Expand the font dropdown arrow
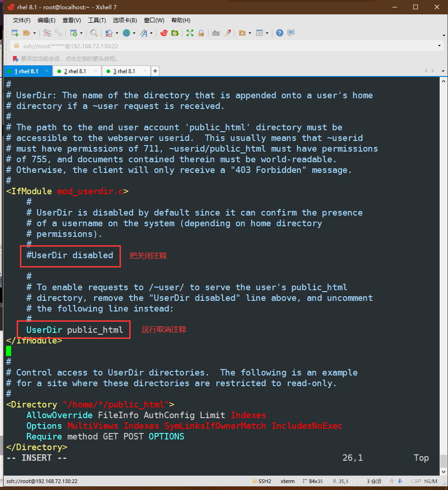 pyautogui.click(x=151, y=33)
